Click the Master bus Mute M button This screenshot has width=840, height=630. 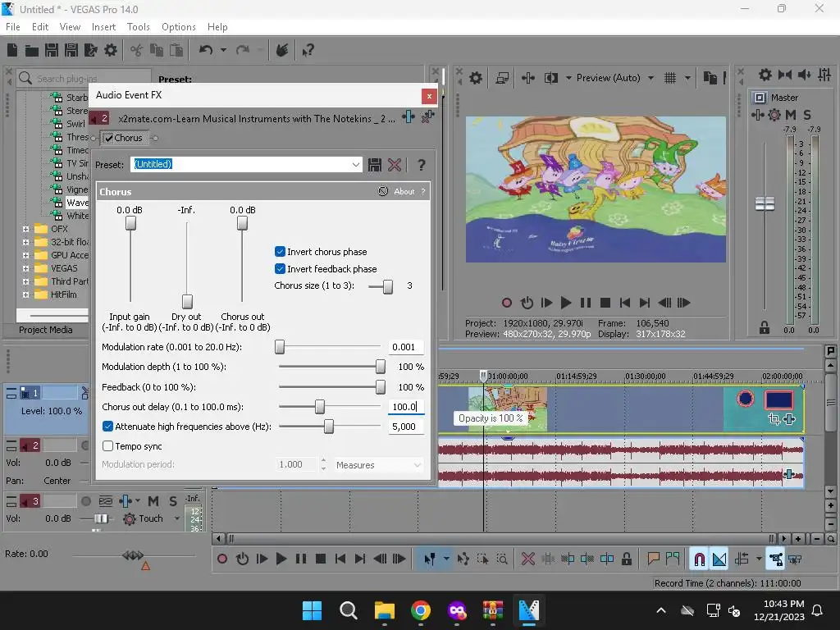[791, 115]
